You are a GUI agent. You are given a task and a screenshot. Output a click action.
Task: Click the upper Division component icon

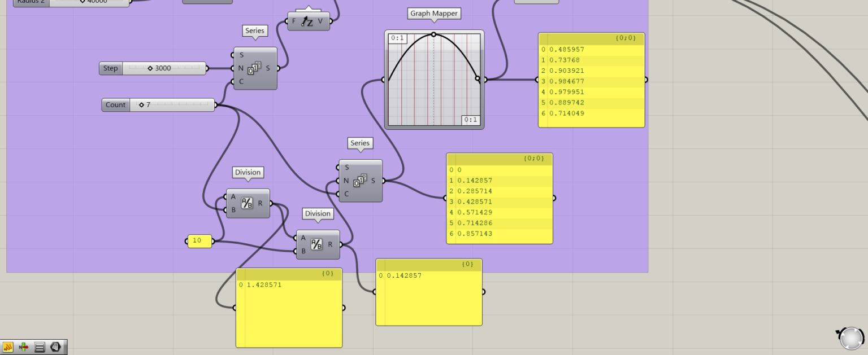[248, 203]
